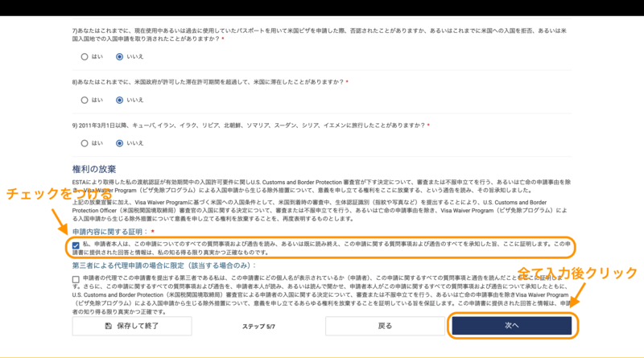Click the 申請内容に関する証明 label
The image size is (644, 358).
tap(109, 232)
